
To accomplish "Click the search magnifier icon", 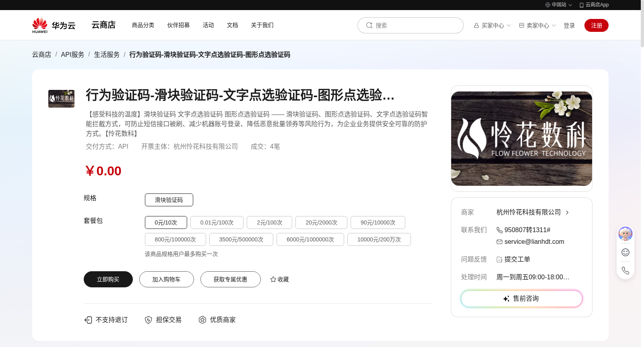I will (369, 25).
